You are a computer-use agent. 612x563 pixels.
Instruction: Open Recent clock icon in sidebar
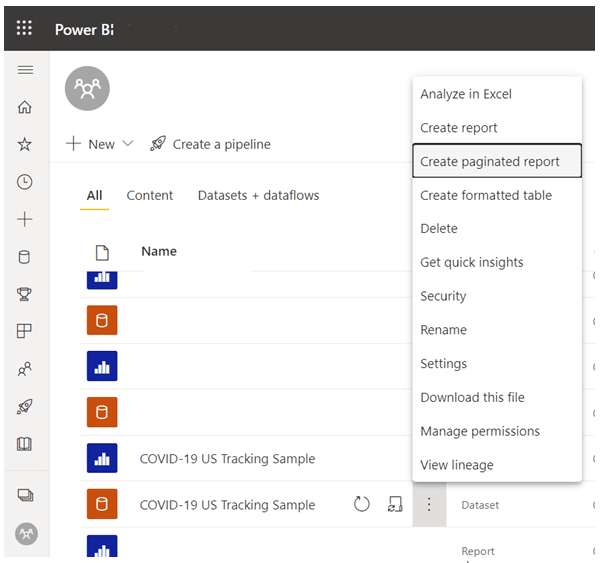[25, 182]
